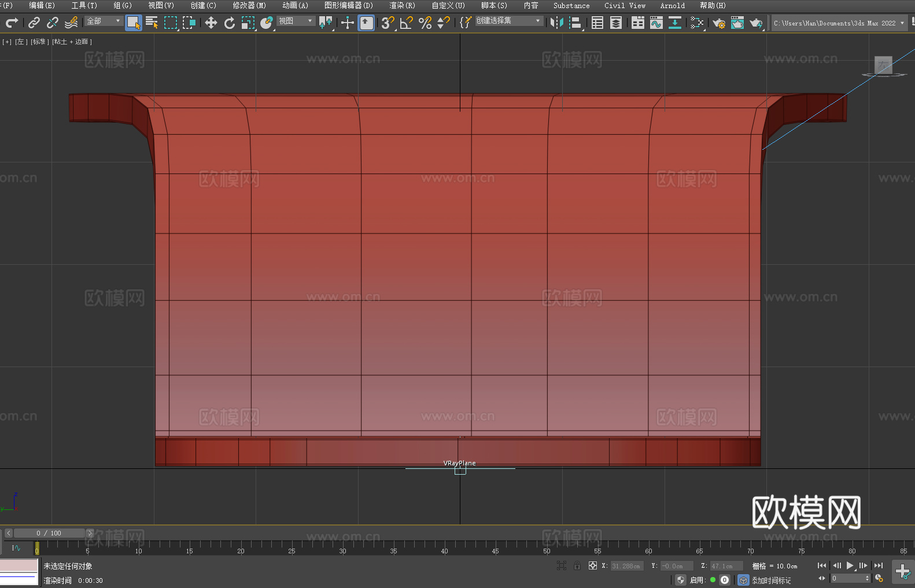Open the Material Editor node icon
The height and width of the screenshot is (588, 915).
click(697, 23)
